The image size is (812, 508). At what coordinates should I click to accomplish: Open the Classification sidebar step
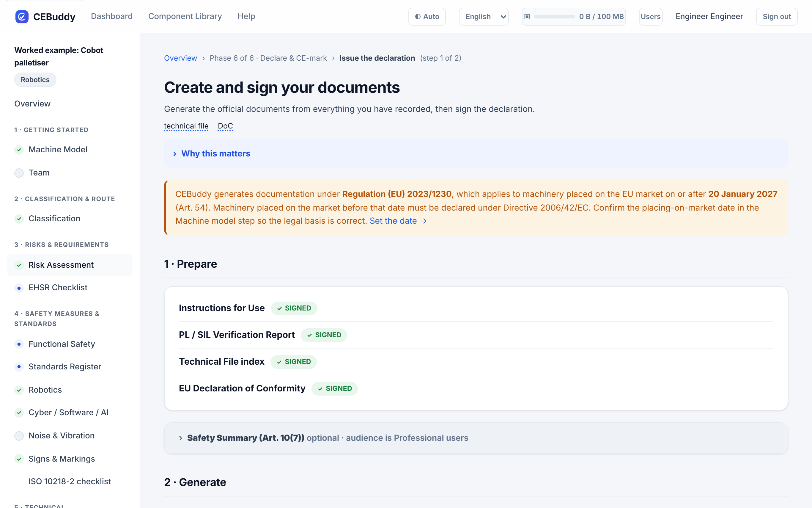[70, 219]
